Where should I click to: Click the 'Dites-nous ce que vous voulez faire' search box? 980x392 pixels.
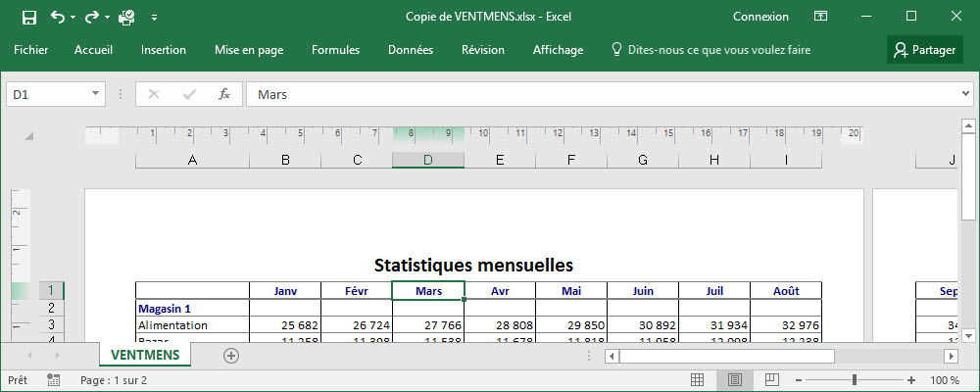click(x=718, y=50)
